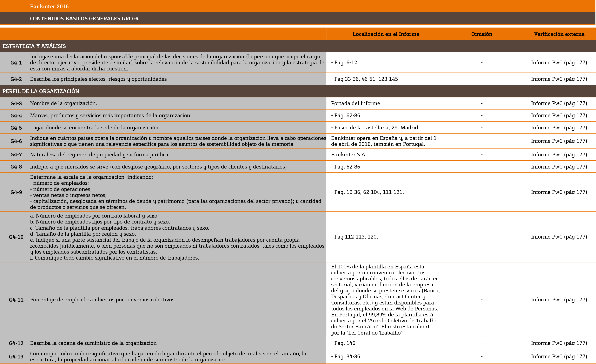
Task: Click "Informe PwC (pág 177)" in G4-12 row
Action: click(x=559, y=343)
